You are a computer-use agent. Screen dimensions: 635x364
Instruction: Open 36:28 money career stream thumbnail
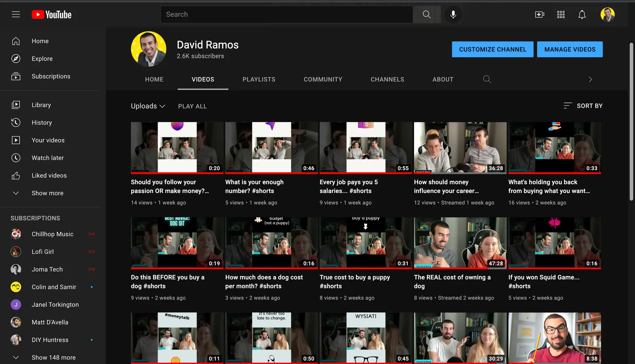pyautogui.click(x=460, y=148)
